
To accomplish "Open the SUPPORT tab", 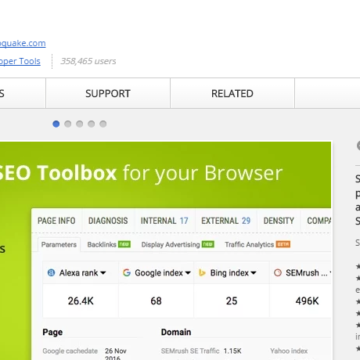I will (108, 93).
